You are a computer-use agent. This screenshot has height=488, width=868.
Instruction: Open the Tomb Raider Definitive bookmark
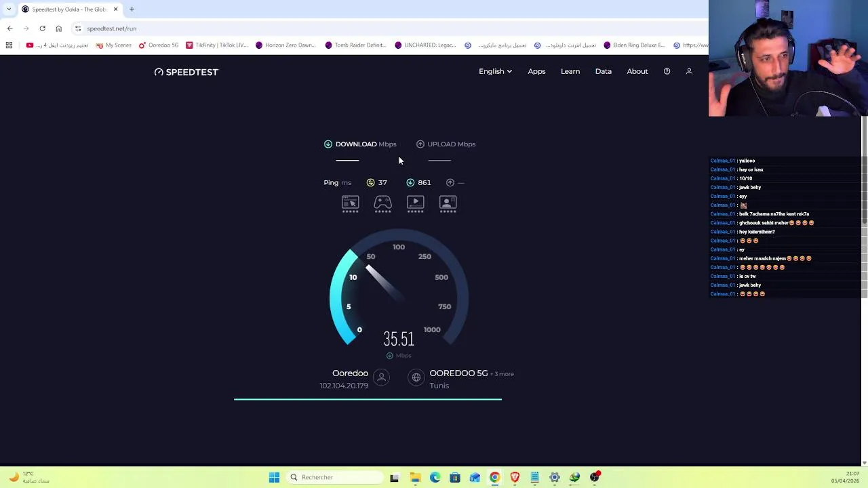[356, 45]
